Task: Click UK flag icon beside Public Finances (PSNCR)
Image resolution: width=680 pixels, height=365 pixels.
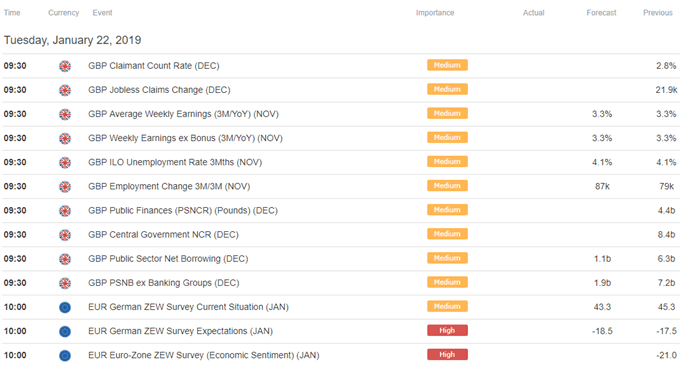Action: (x=65, y=211)
